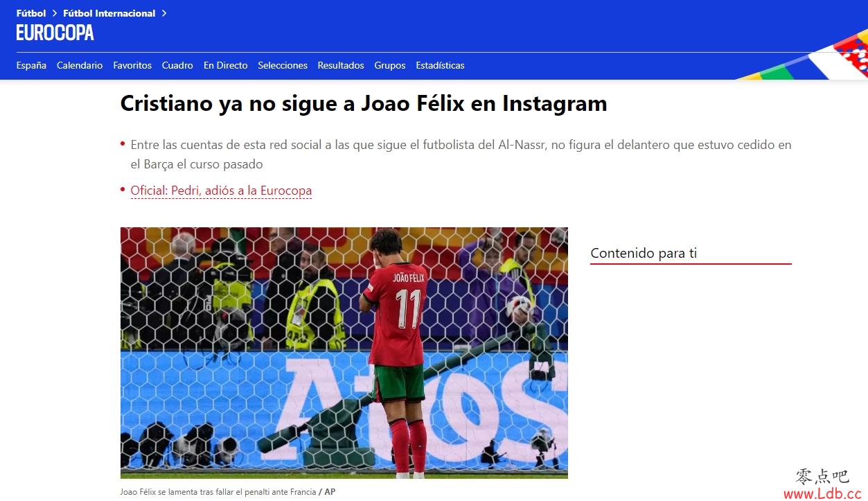Select the España menu item

click(x=31, y=65)
